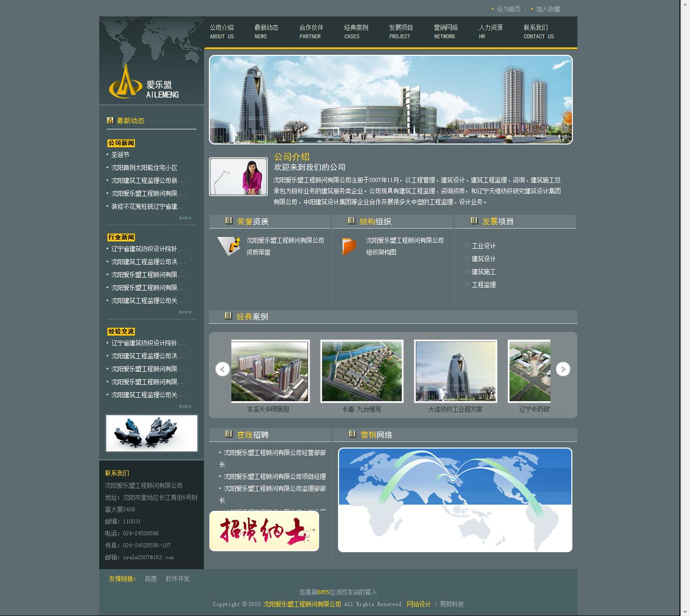Expand more news under 公司新闻
The height and width of the screenshot is (616, 690).
click(185, 218)
